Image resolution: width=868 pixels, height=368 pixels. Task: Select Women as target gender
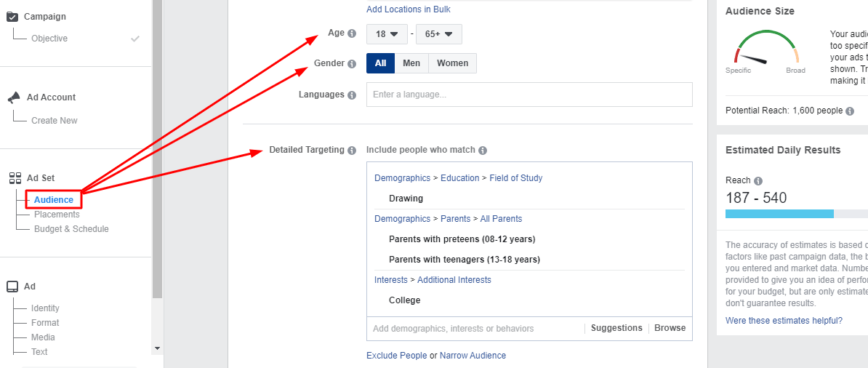[x=452, y=63]
